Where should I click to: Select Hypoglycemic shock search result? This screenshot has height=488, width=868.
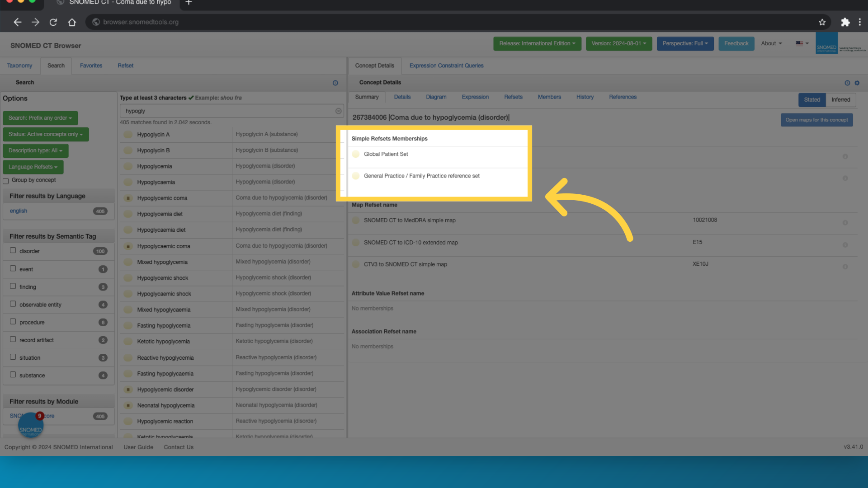click(162, 278)
